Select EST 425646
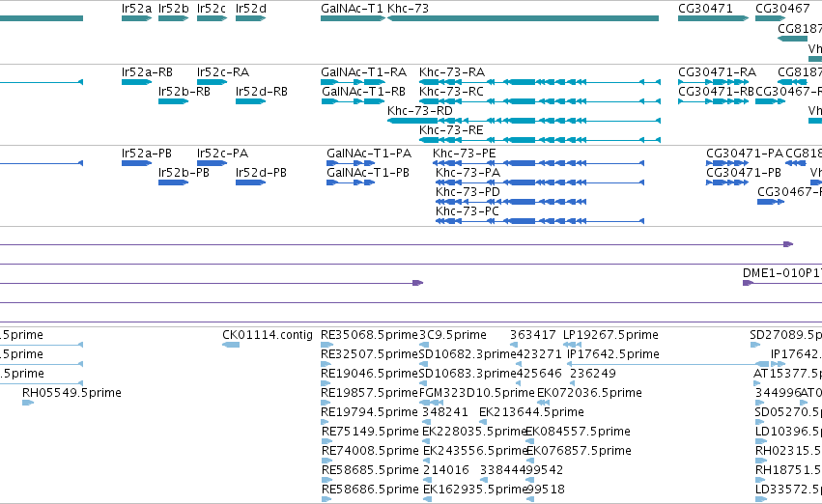The image size is (822, 504). (519, 383)
